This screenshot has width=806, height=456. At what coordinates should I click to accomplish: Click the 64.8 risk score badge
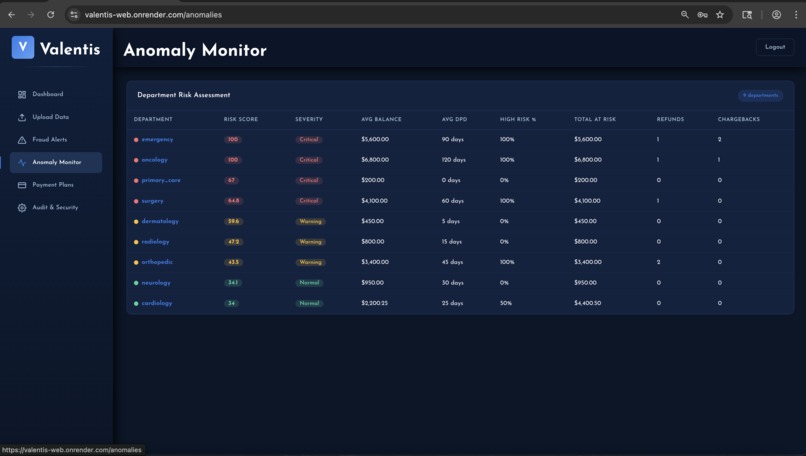233,201
